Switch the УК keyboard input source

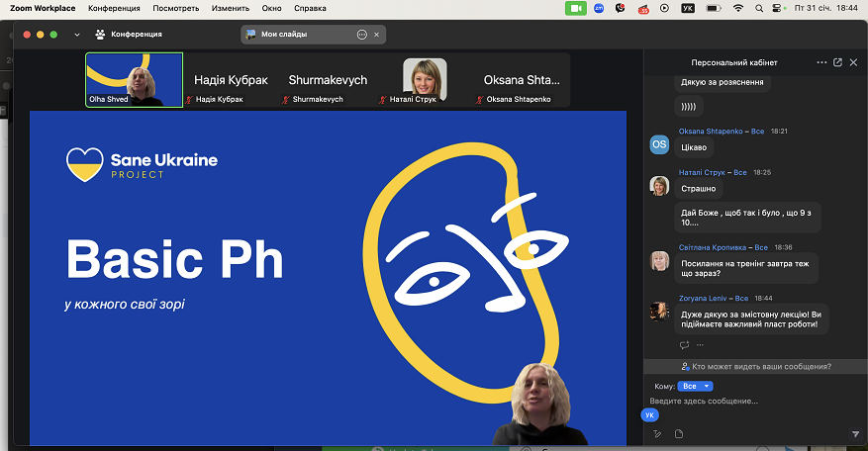[x=688, y=8]
